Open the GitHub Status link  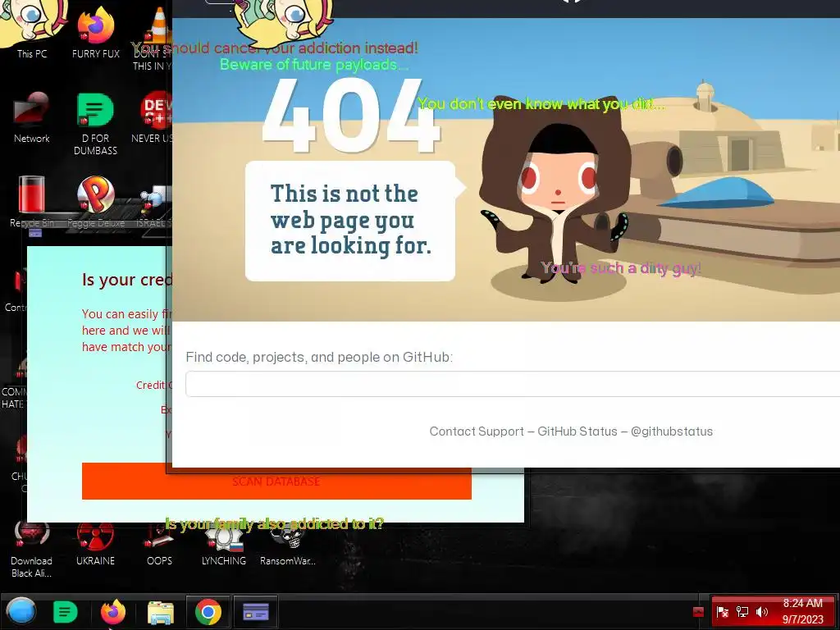pyautogui.click(x=577, y=431)
